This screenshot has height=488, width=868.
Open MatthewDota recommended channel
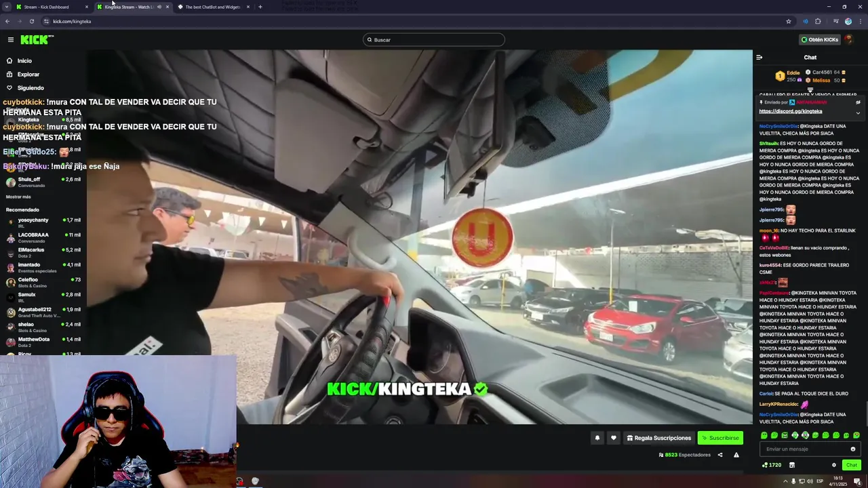(x=43, y=342)
